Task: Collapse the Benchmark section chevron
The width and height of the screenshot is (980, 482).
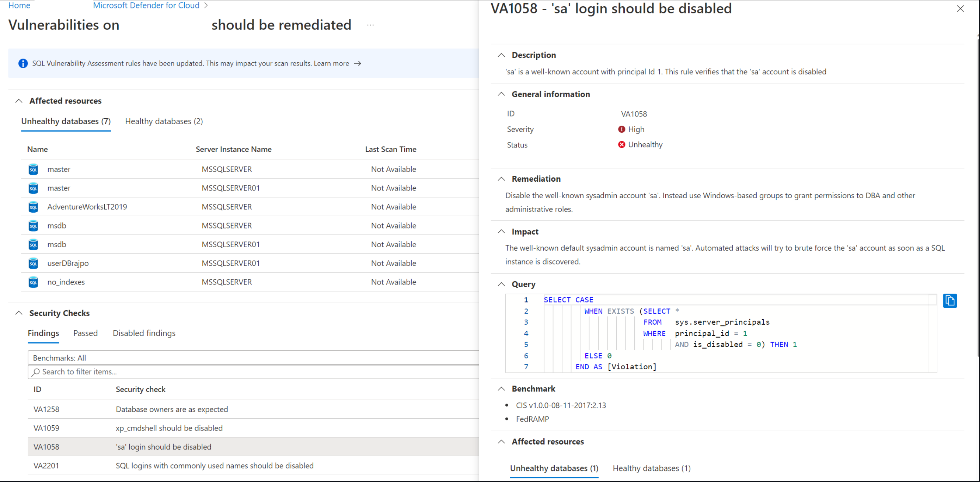Action: (504, 389)
